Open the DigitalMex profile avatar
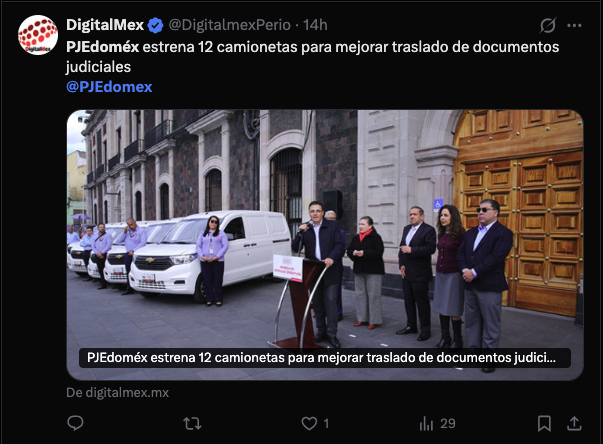 pyautogui.click(x=38, y=35)
